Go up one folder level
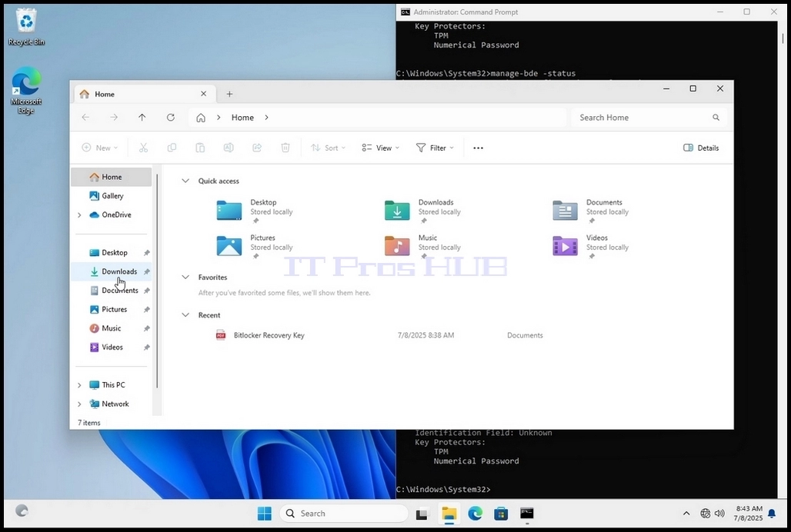This screenshot has height=532, width=791. pyautogui.click(x=142, y=118)
